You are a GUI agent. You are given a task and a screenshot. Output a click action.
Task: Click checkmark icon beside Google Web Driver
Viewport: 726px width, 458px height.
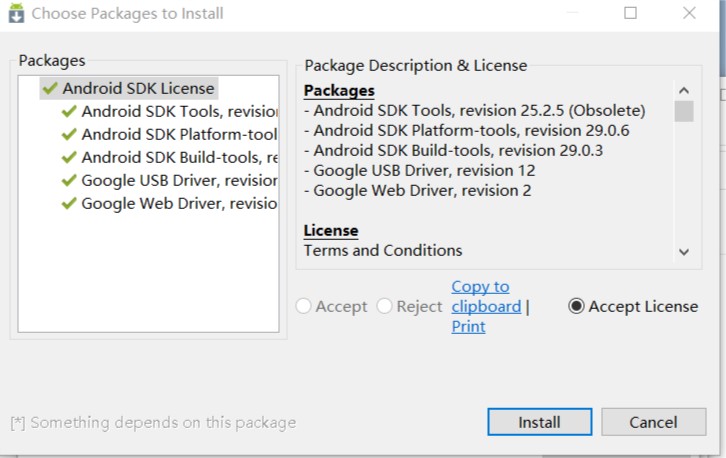(x=69, y=203)
